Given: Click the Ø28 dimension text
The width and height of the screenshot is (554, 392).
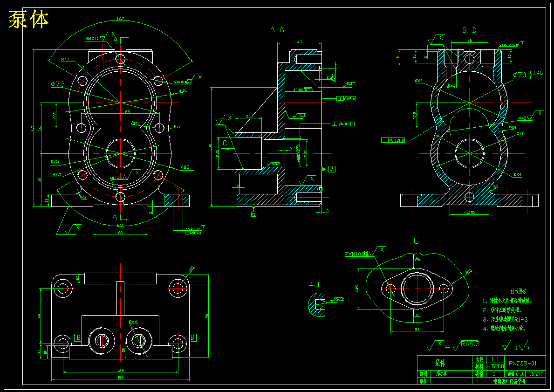Looking at the screenshot, I should pyautogui.click(x=133, y=321).
